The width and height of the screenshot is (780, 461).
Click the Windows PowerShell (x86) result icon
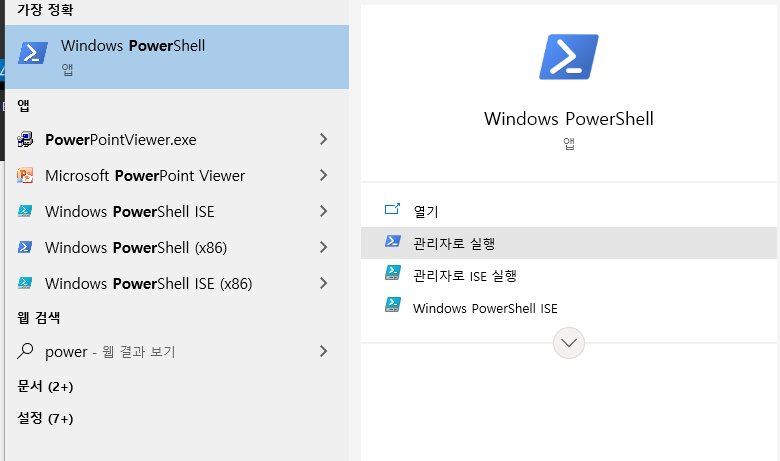point(25,247)
